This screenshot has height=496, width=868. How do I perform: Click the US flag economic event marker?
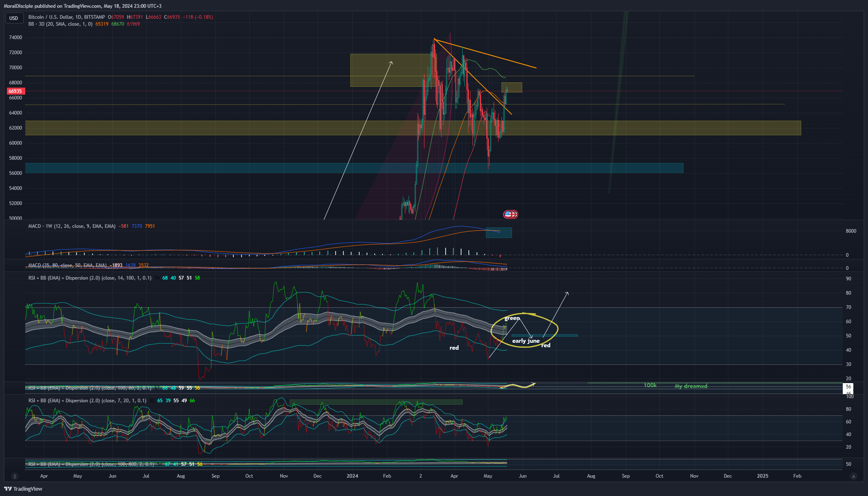click(x=508, y=214)
